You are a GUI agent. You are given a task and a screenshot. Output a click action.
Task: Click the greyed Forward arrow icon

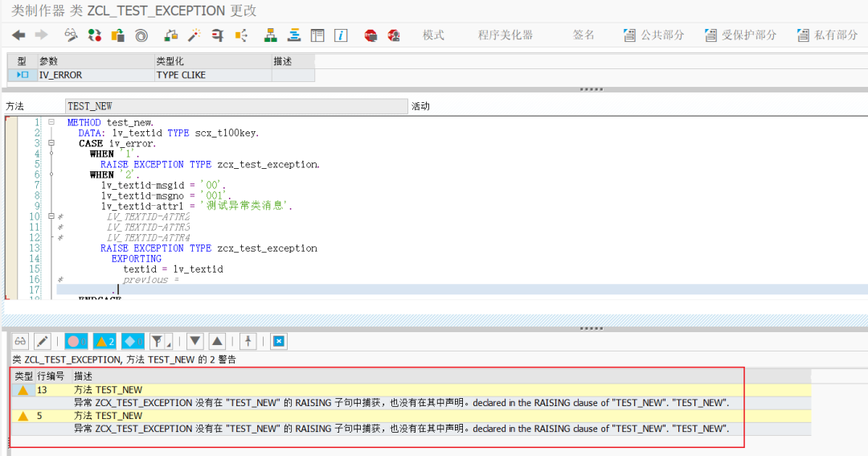[42, 35]
